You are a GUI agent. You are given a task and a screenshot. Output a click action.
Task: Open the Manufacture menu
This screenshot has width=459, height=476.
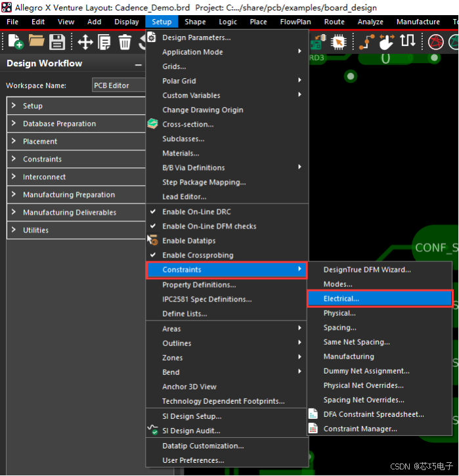pos(418,22)
